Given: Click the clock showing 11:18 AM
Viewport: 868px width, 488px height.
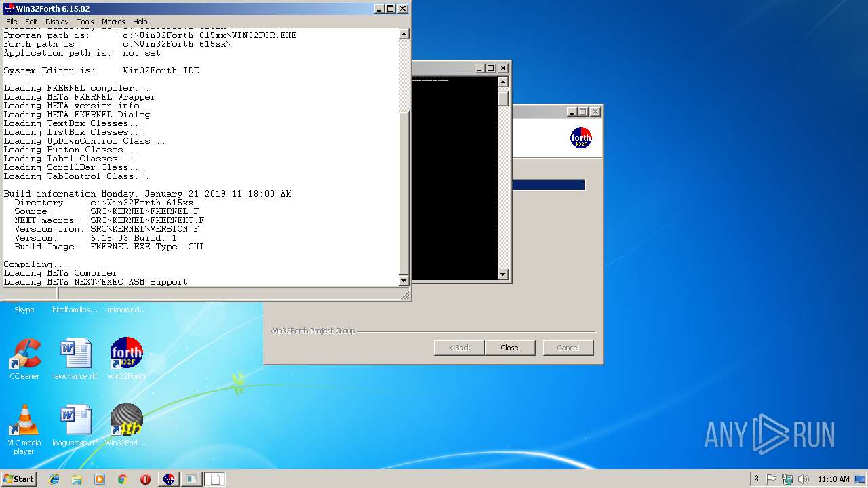Looking at the screenshot, I should click(x=833, y=479).
